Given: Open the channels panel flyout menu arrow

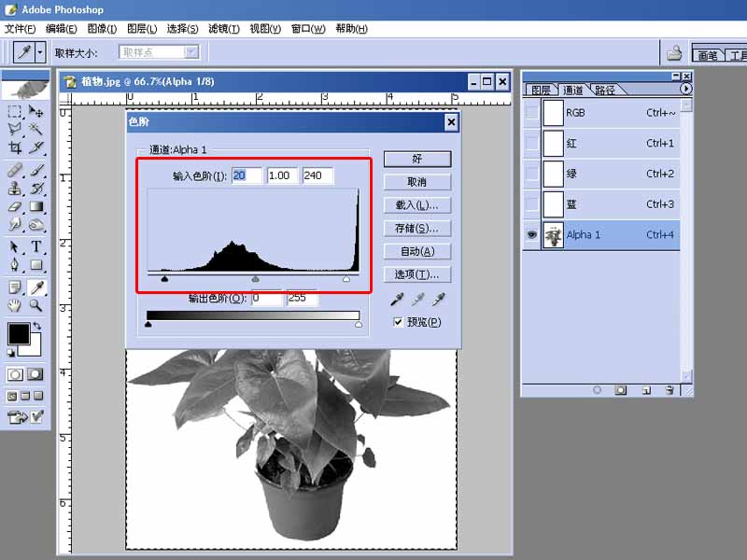Looking at the screenshot, I should click(686, 89).
